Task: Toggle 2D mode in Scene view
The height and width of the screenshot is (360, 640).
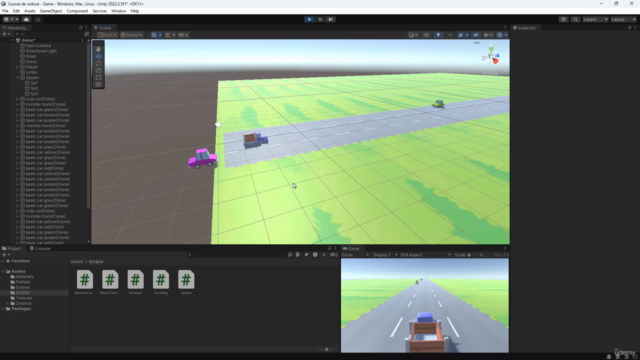Action: point(426,35)
